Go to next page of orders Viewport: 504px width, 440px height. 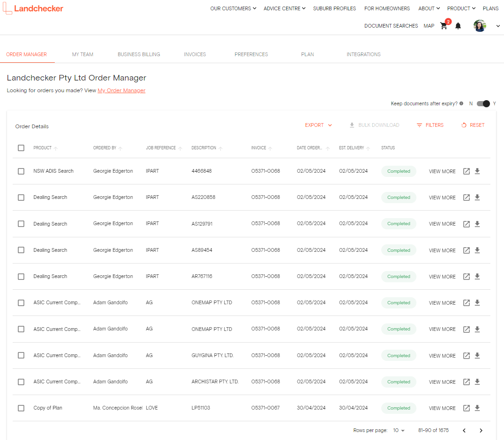coord(481,430)
